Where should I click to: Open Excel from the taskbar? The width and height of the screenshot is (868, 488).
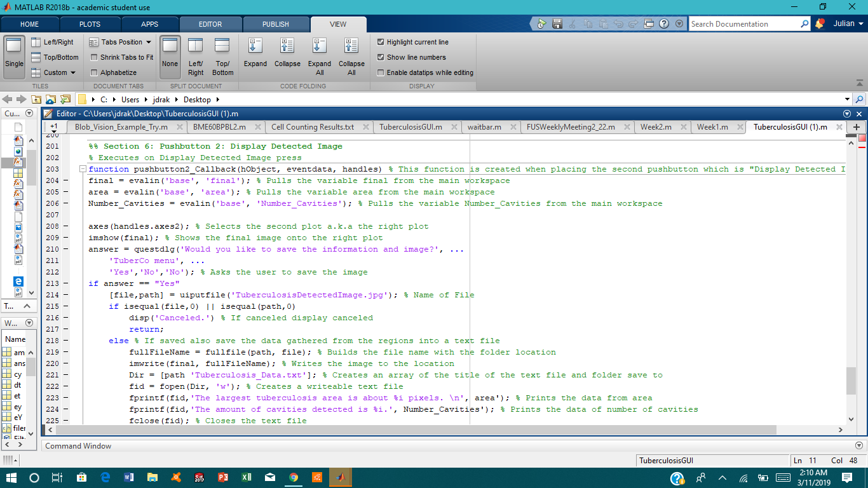[x=247, y=477]
